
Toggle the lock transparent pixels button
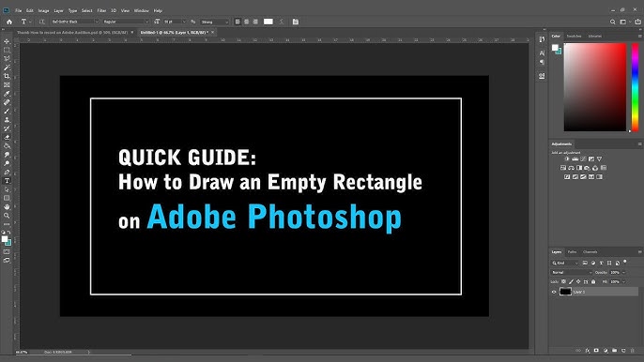pyautogui.click(x=563, y=281)
